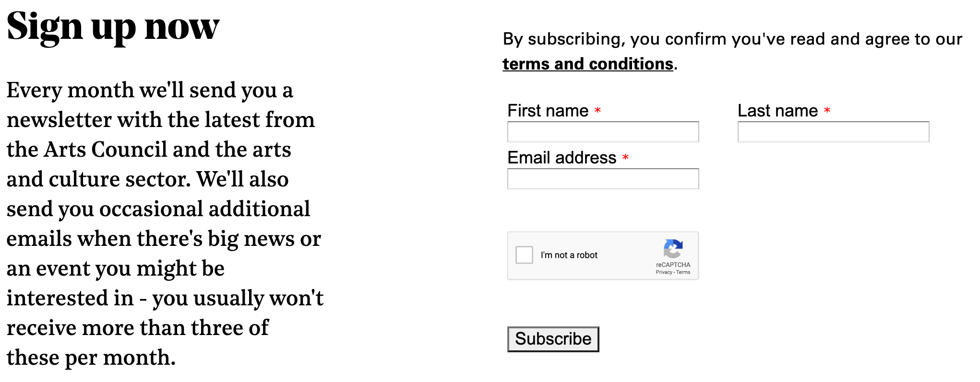Screen dimensions: 980x382
Task: Click the Privacy link under reCAPTCHA
Action: (x=664, y=271)
